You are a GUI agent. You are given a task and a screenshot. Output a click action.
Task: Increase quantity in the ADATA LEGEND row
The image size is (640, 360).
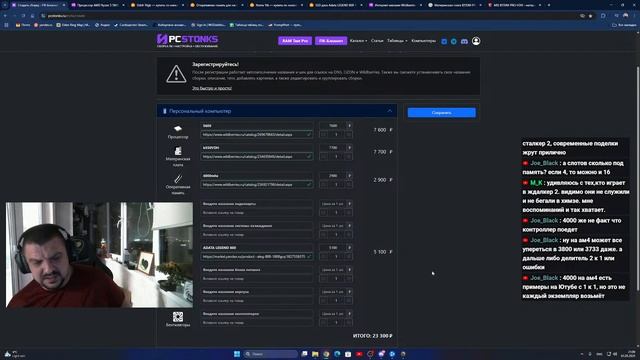(x=348, y=256)
